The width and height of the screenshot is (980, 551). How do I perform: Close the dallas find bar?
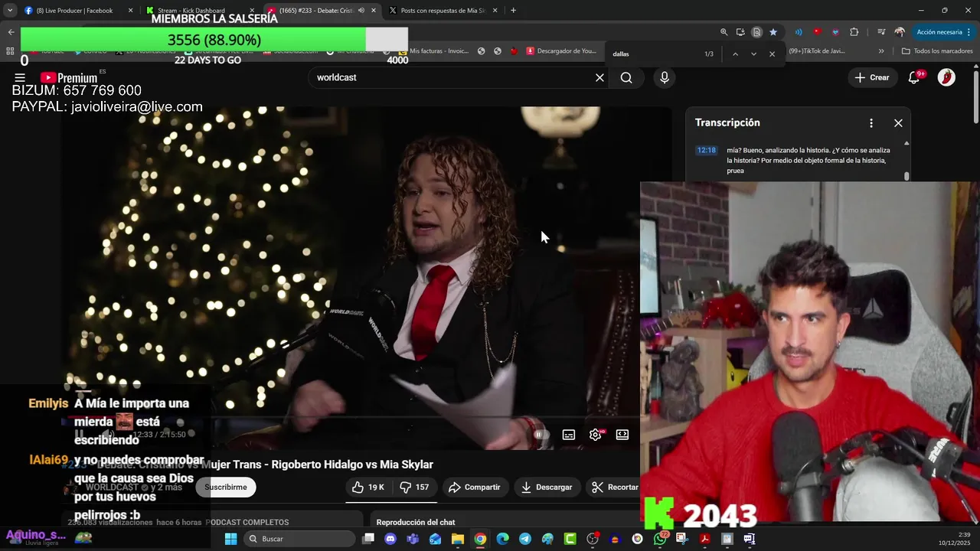click(x=772, y=54)
